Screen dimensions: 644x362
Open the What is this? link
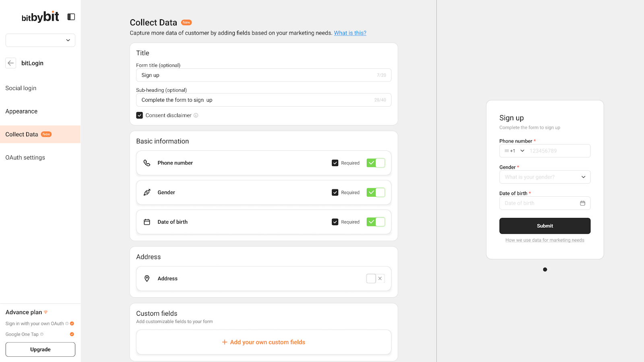pos(350,33)
